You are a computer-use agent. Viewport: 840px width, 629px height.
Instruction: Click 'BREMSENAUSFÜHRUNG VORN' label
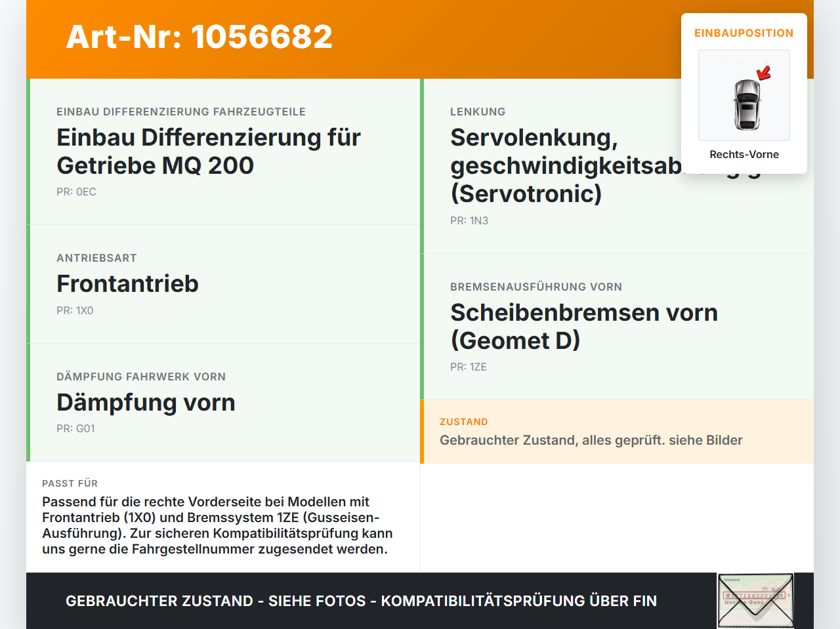point(536,287)
